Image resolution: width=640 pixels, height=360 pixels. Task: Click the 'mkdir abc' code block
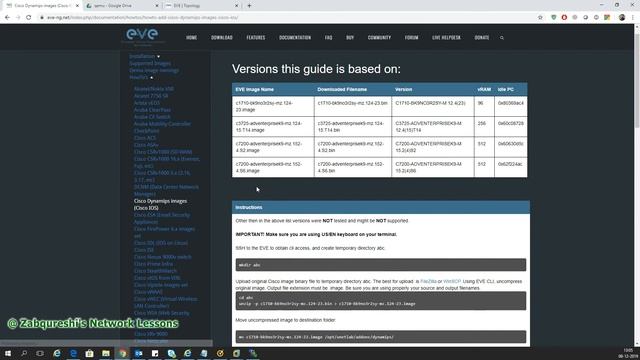pyautogui.click(x=381, y=265)
